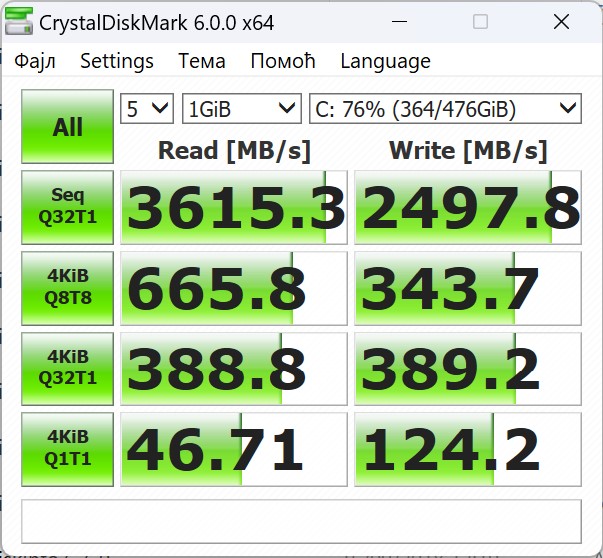This screenshot has width=603, height=558.
Task: Click the Seq read result 3615.3
Action: (234, 207)
